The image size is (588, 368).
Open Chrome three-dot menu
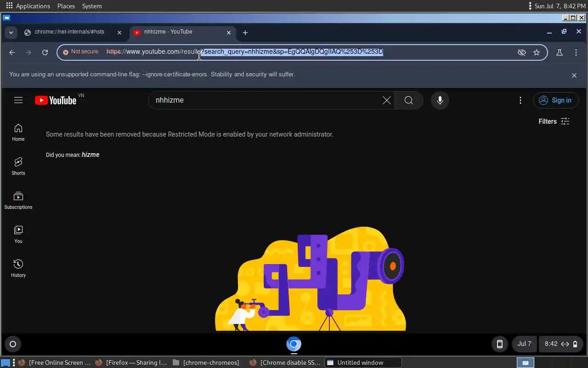576,52
